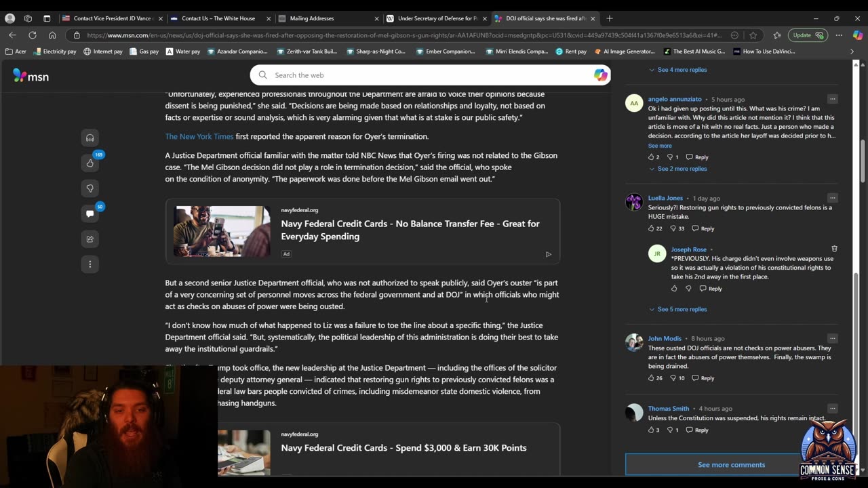Viewport: 868px width, 488px height.
Task: Add this page to favorites using the star
Action: click(x=753, y=35)
